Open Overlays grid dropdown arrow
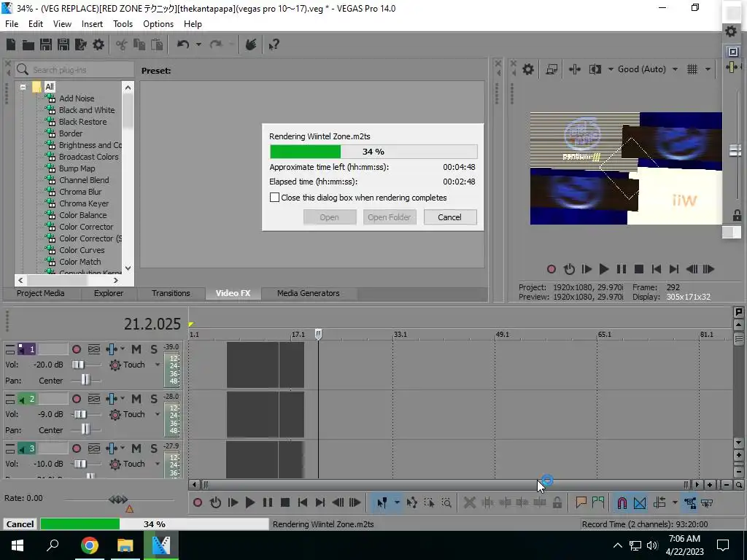This screenshot has width=747, height=560. (x=708, y=69)
